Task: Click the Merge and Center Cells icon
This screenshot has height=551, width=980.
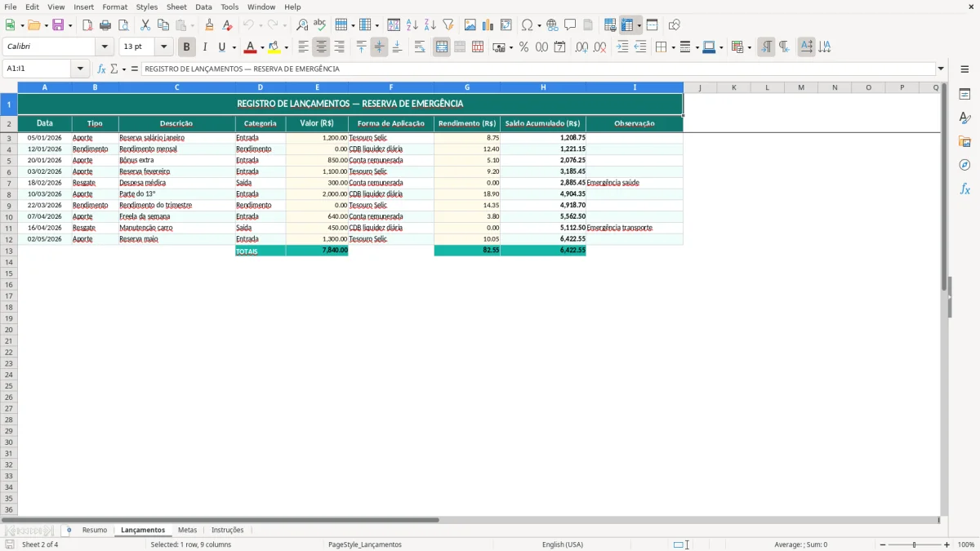Action: (x=442, y=47)
